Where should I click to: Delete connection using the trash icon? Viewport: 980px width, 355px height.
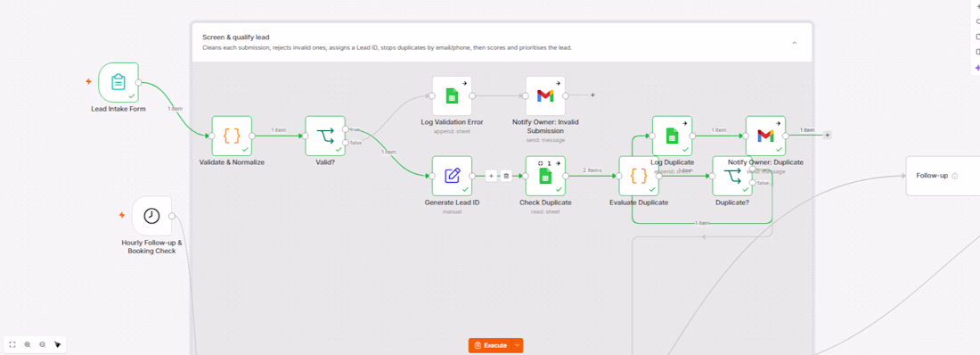pyautogui.click(x=506, y=177)
